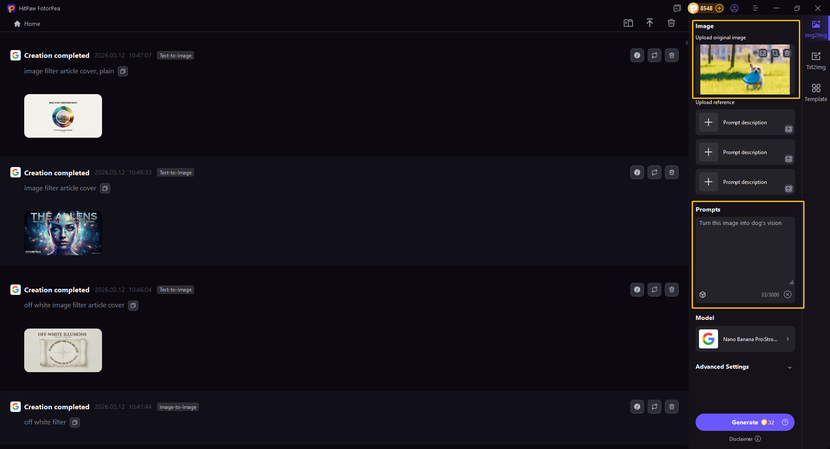Clear the prompt text with X icon

[x=787, y=295]
